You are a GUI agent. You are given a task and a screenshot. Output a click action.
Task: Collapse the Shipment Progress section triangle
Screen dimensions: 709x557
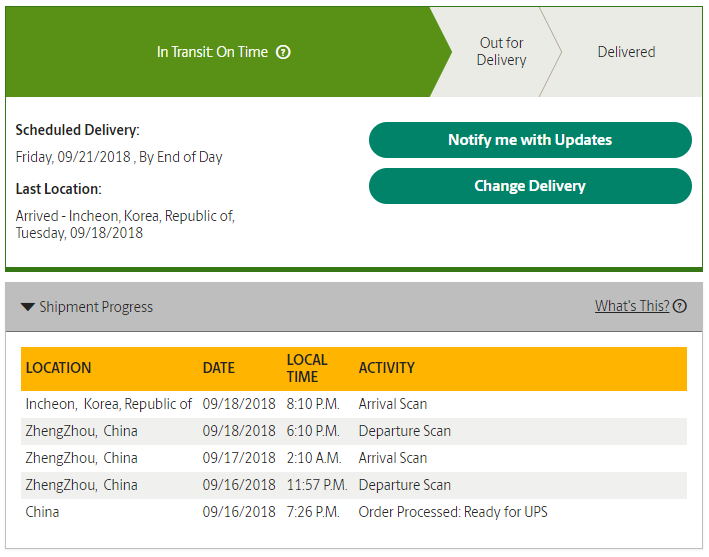(28, 307)
